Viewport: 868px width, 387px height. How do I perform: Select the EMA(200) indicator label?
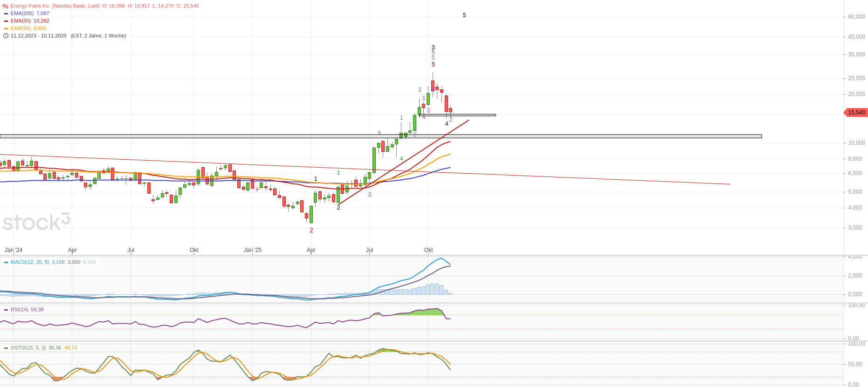tap(22, 14)
